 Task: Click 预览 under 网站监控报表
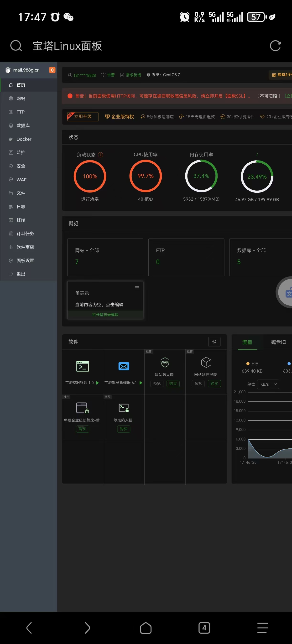click(198, 384)
